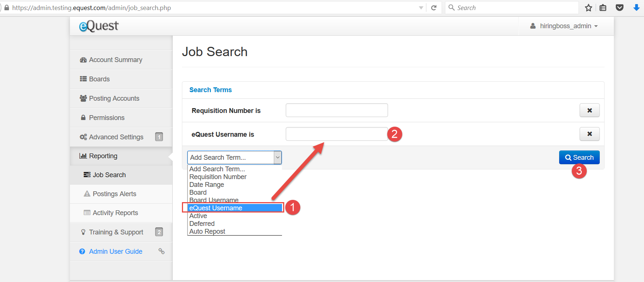The height and width of the screenshot is (282, 644).
Task: Choose eQuest Username from the dropdown list
Action: click(x=235, y=208)
